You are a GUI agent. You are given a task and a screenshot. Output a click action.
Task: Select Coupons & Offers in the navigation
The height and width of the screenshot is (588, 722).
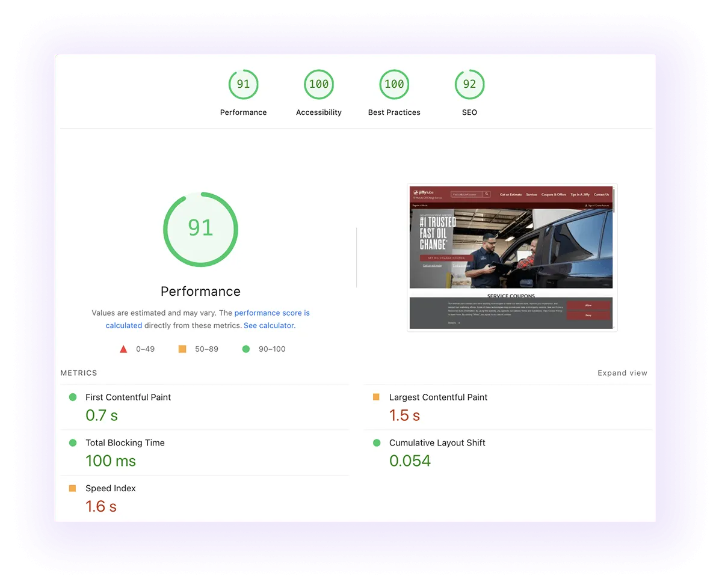coord(554,194)
